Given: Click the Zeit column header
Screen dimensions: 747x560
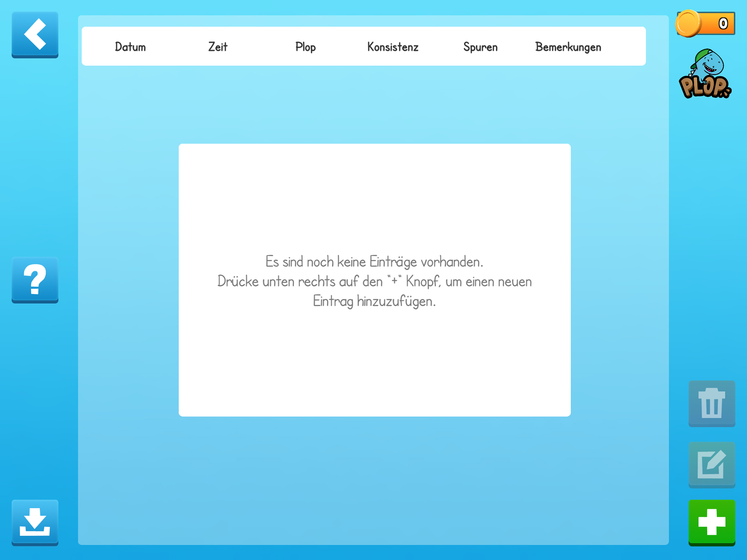Looking at the screenshot, I should tap(218, 46).
